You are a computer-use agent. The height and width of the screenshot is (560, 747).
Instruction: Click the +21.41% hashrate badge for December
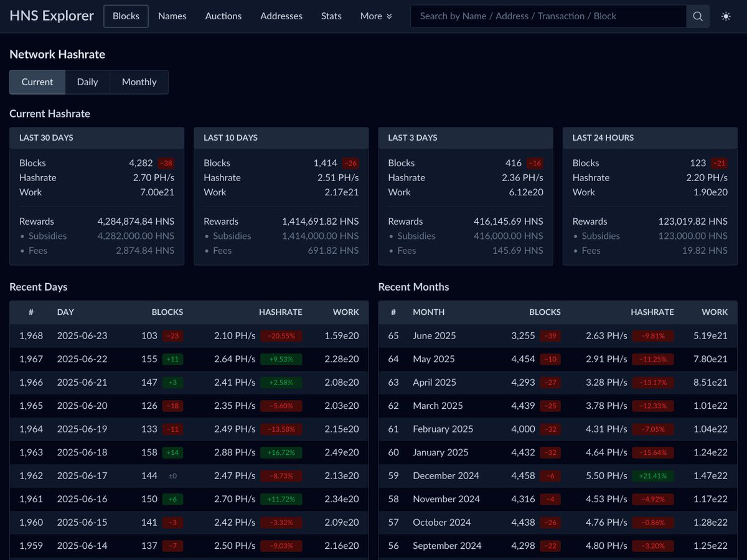point(653,476)
